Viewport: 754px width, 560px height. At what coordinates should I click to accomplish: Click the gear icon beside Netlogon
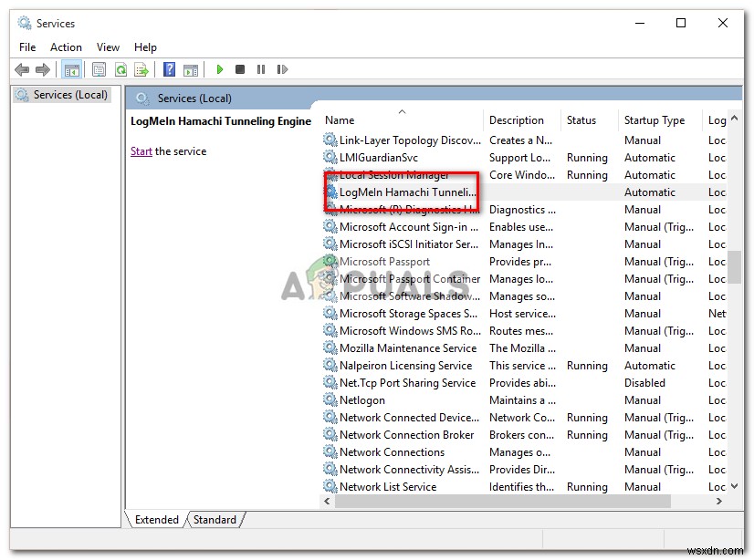tap(330, 399)
